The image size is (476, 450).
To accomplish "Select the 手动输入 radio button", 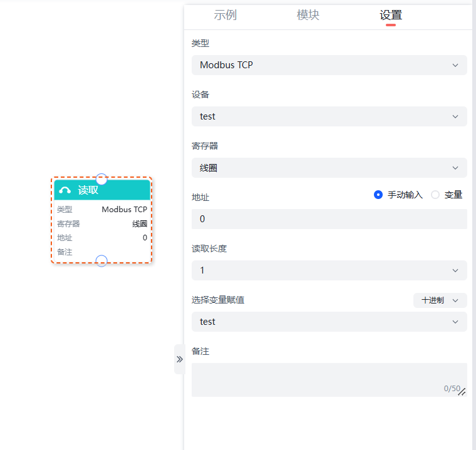I will (x=378, y=195).
